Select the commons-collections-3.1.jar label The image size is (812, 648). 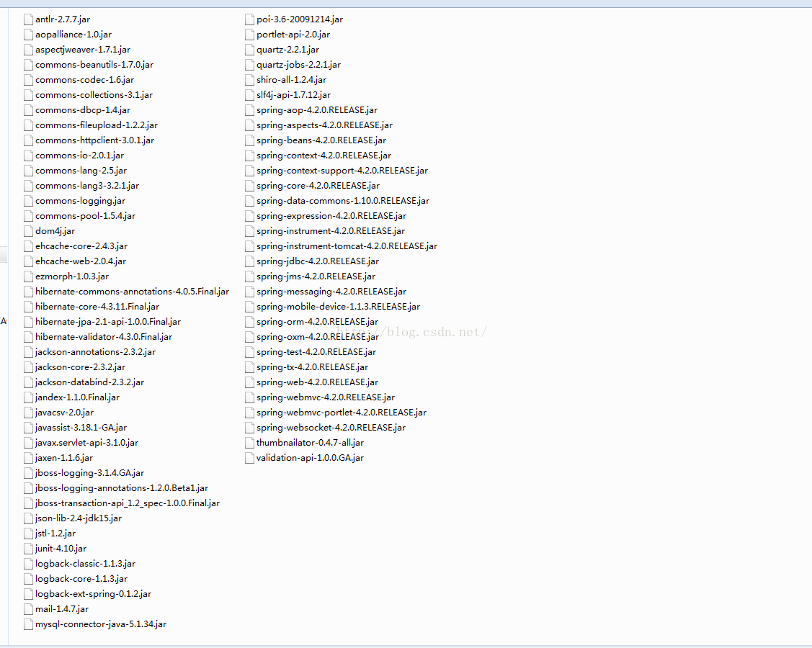tap(94, 95)
